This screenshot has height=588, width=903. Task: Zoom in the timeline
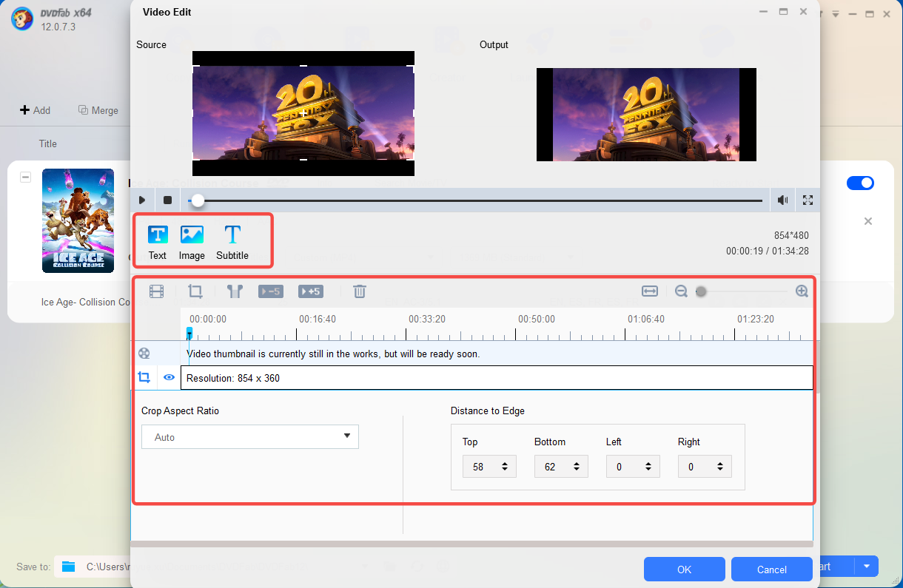tap(802, 291)
